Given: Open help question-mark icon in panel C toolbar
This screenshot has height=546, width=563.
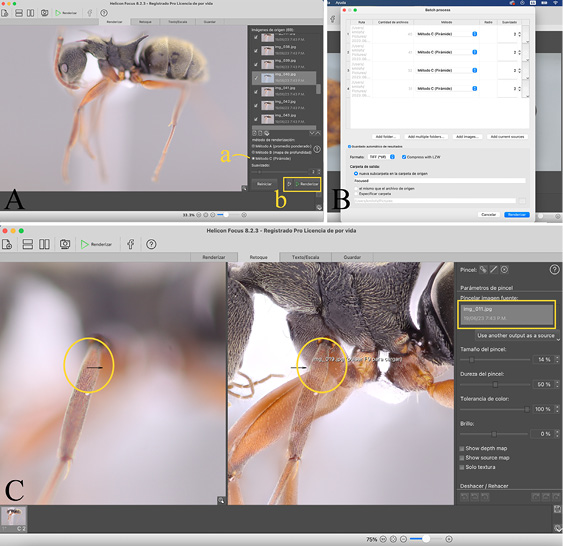Looking at the screenshot, I should 151,244.
